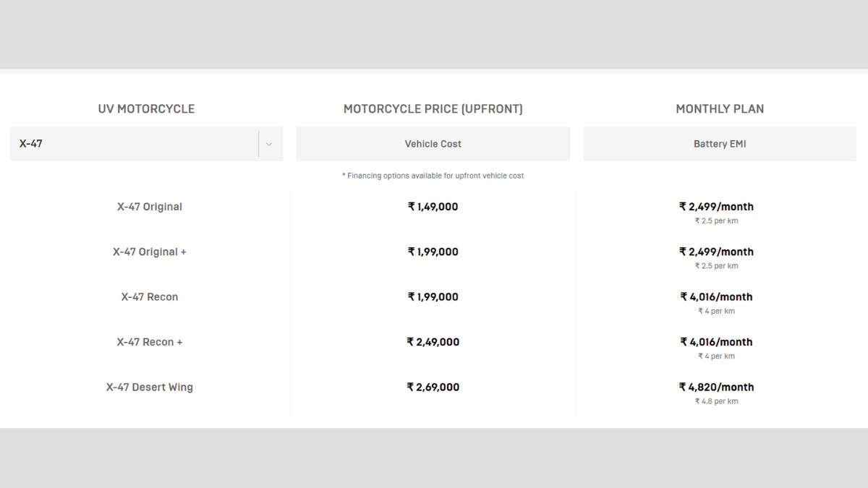Click the ₹ 1,49,000 price
This screenshot has width=868, height=488.
[433, 207]
